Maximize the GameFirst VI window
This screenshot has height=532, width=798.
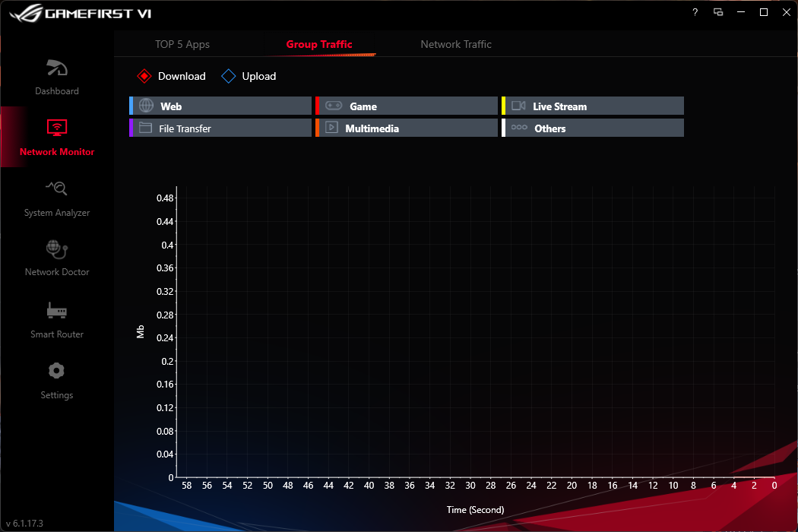point(763,12)
